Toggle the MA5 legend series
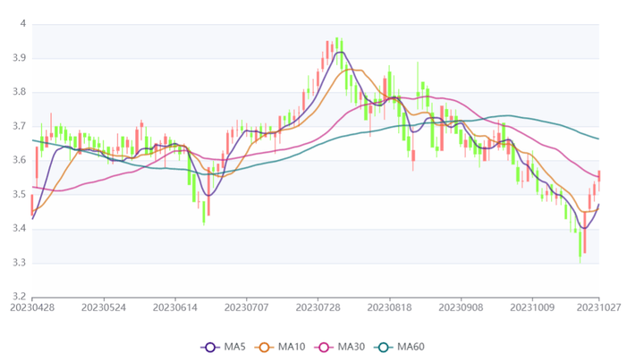The width and height of the screenshot is (644, 362). click(x=224, y=347)
